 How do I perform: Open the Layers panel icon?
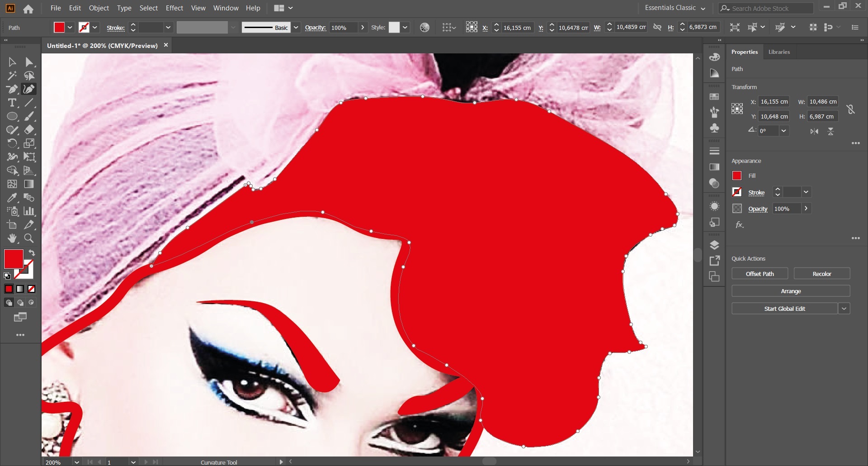tap(714, 245)
